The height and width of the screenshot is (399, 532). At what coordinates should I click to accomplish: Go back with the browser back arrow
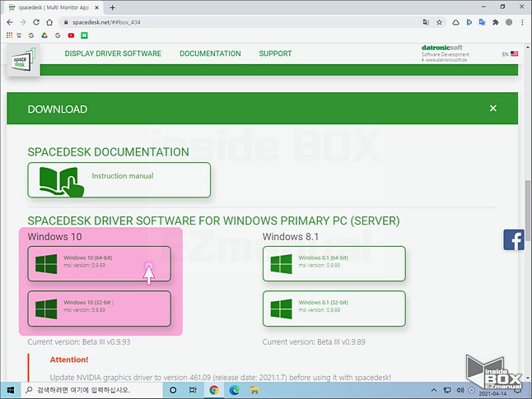pos(10,22)
